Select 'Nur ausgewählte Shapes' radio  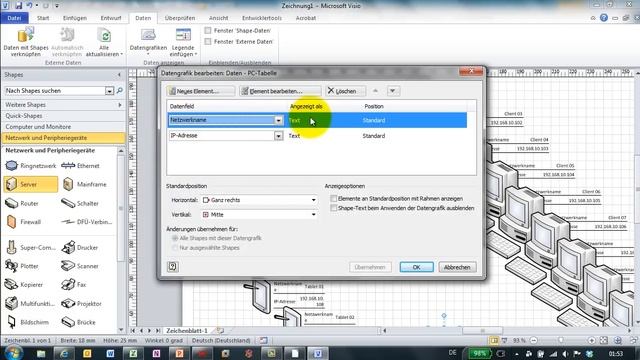coord(175,248)
